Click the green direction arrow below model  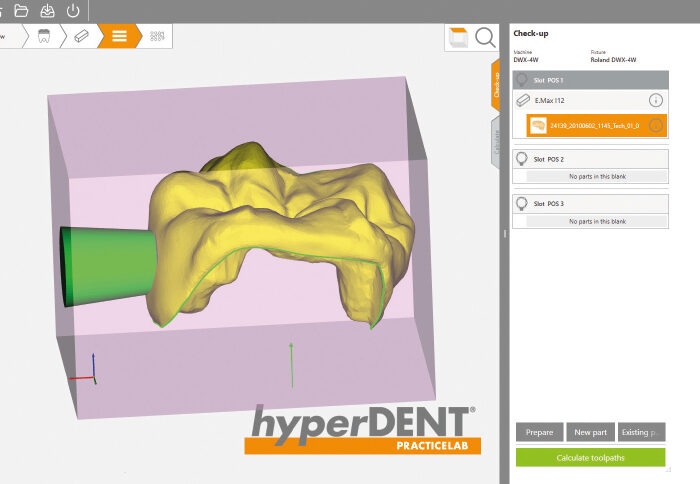point(291,365)
